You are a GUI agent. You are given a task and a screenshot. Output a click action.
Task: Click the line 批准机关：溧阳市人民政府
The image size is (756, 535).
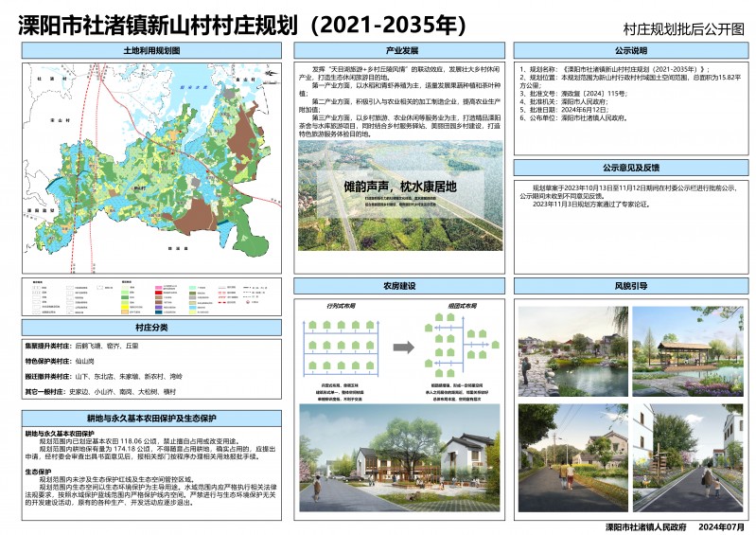coord(564,101)
